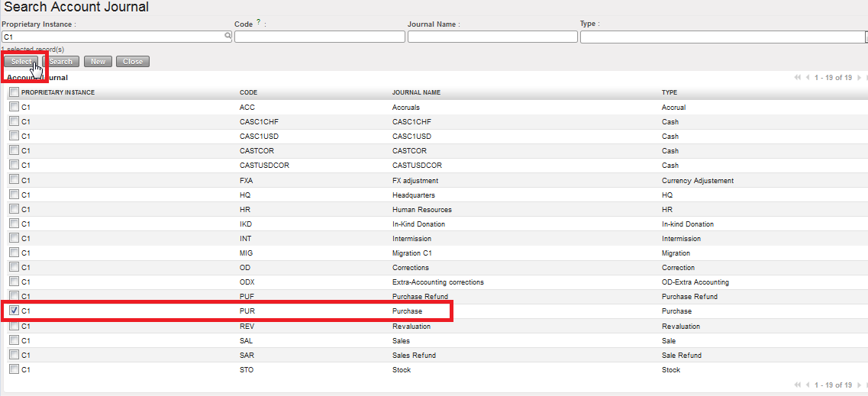Tick the select-all checkbox in table header
868x396 pixels.
[x=14, y=92]
